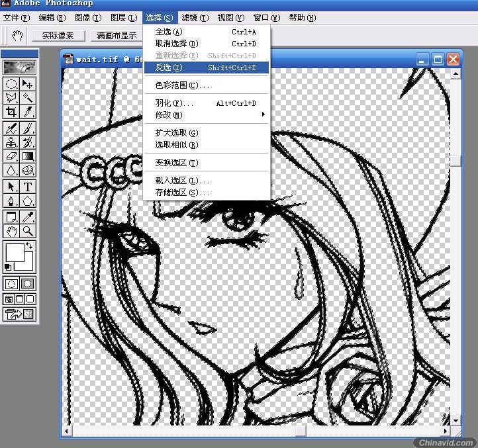Choose 全选(A) from the menu
The image size is (478, 448).
coord(207,32)
